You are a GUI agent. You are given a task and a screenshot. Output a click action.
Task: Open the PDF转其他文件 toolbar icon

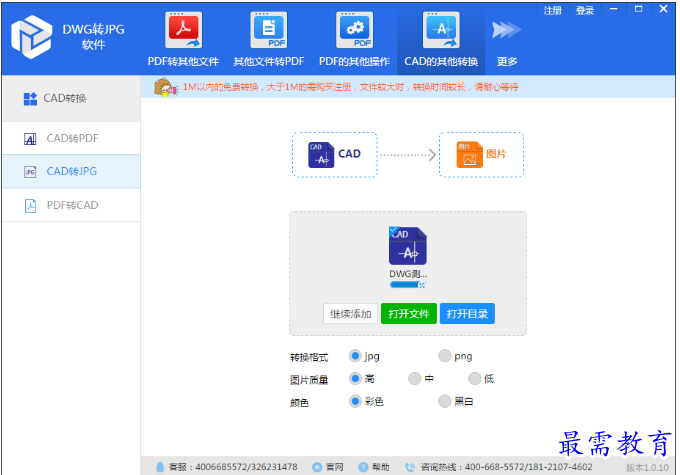tap(183, 30)
